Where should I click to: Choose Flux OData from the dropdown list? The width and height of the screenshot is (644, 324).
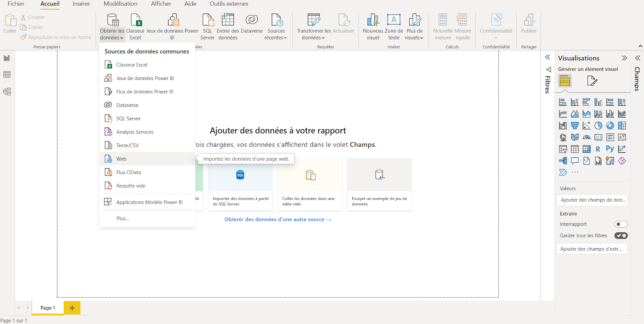[147, 172]
